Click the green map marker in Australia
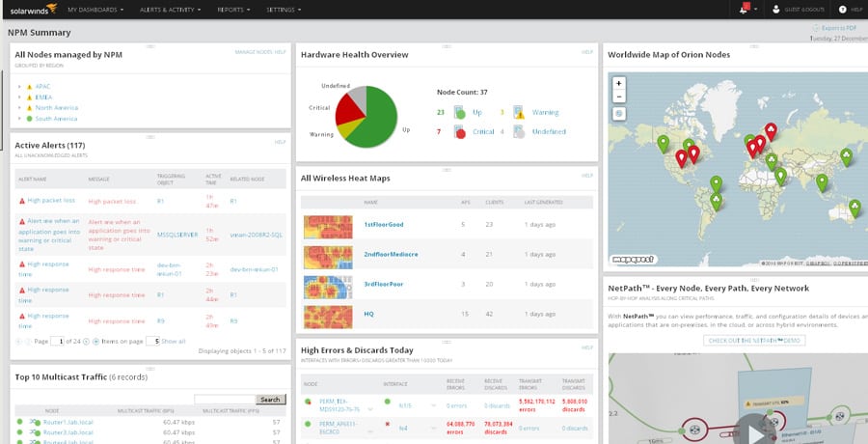The height and width of the screenshot is (444, 868). 854,208
